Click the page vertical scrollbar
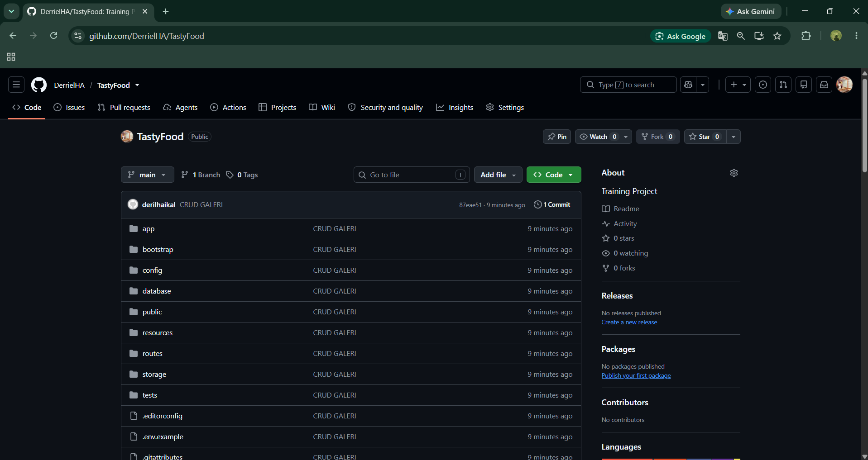The width and height of the screenshot is (868, 460). click(864, 127)
